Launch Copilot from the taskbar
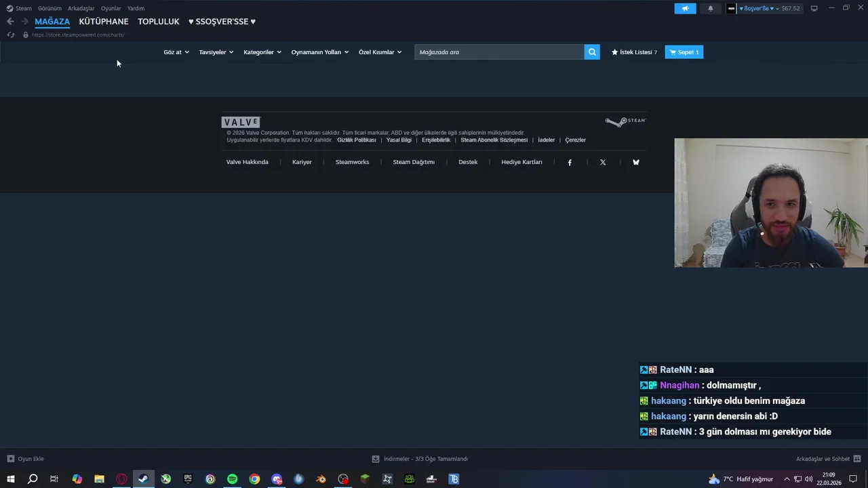The width and height of the screenshot is (868, 488). click(77, 479)
